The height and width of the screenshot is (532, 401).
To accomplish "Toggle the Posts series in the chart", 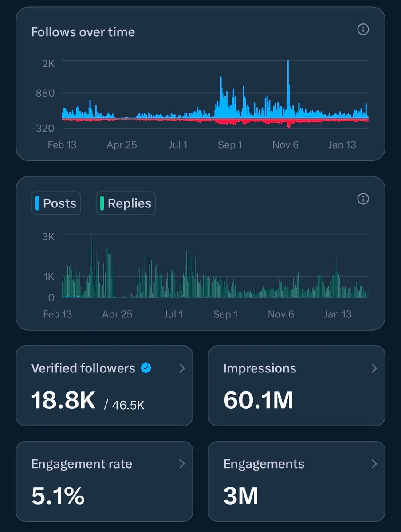I will click(56, 203).
